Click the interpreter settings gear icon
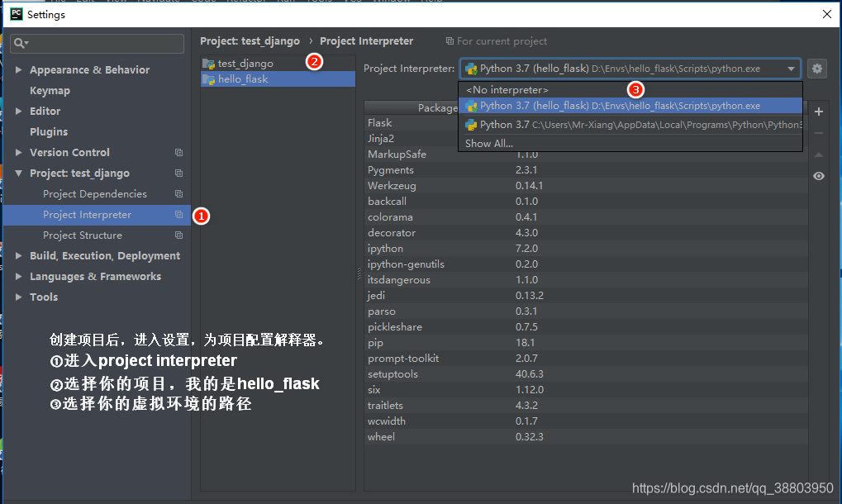The width and height of the screenshot is (842, 504). pos(816,69)
